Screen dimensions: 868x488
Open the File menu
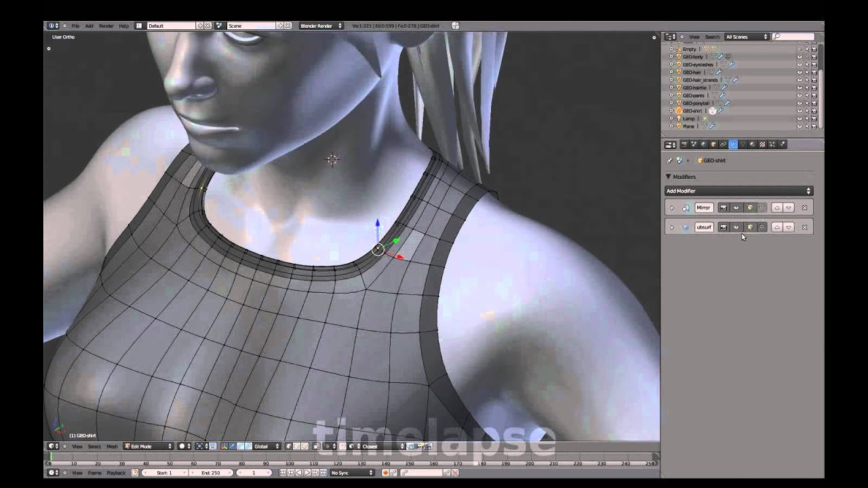pos(75,26)
